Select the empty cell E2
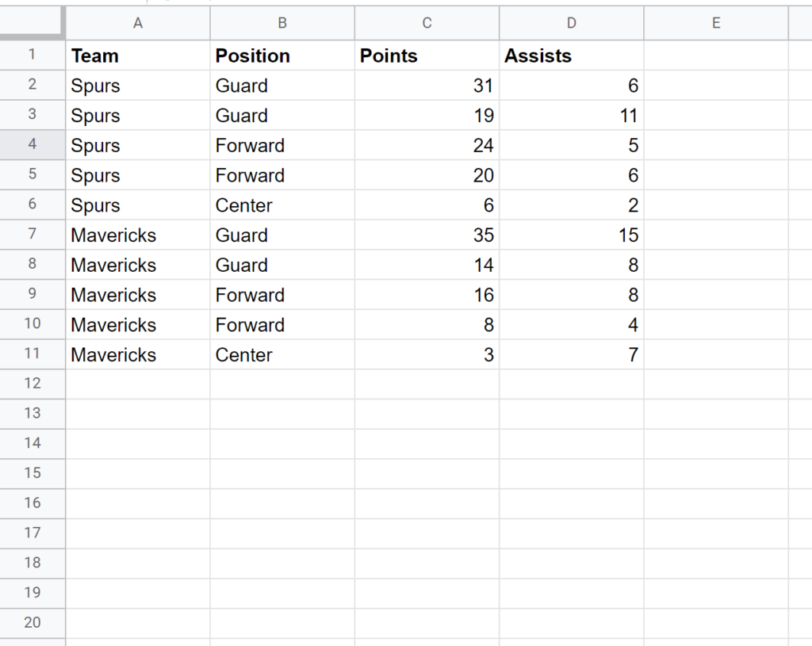The width and height of the screenshot is (812, 646). click(x=715, y=85)
